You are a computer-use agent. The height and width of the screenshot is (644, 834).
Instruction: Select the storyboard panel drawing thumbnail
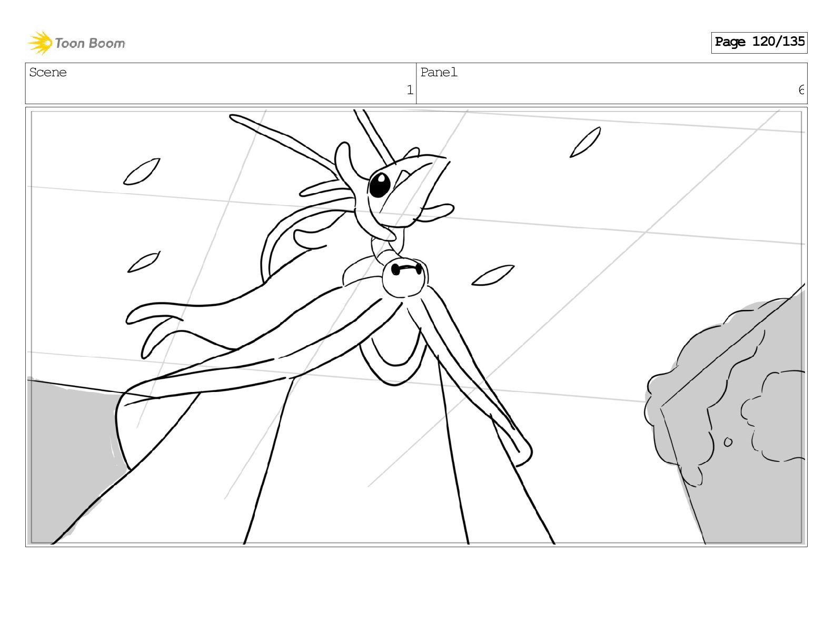coord(416,327)
